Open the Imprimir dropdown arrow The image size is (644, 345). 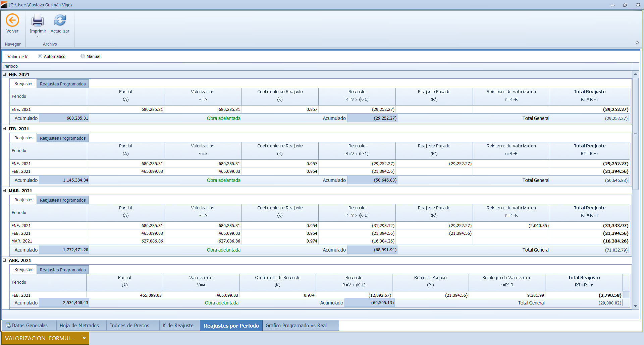(x=38, y=37)
